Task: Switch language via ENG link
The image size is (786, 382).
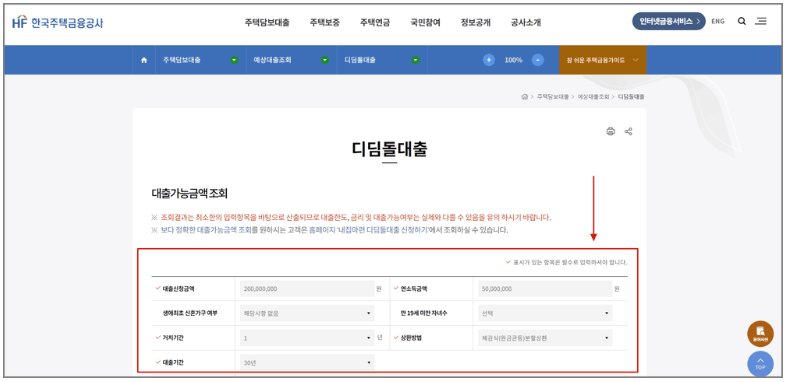Action: click(x=718, y=22)
